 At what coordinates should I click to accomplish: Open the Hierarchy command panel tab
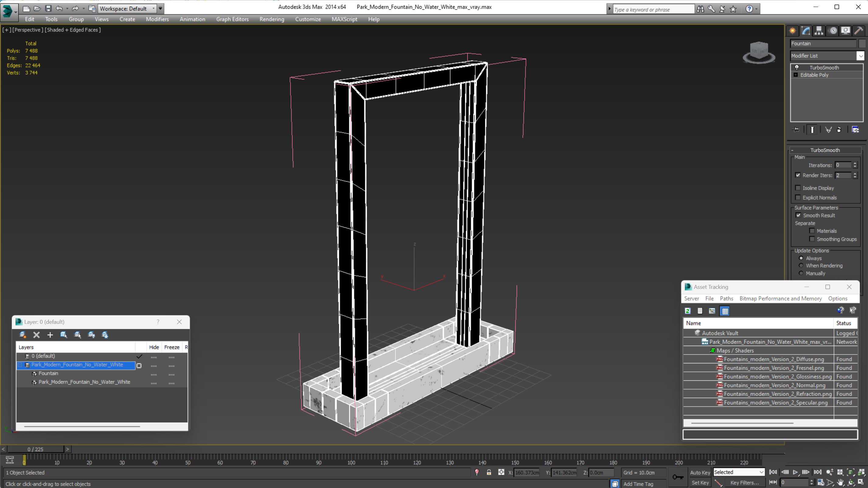pos(819,31)
